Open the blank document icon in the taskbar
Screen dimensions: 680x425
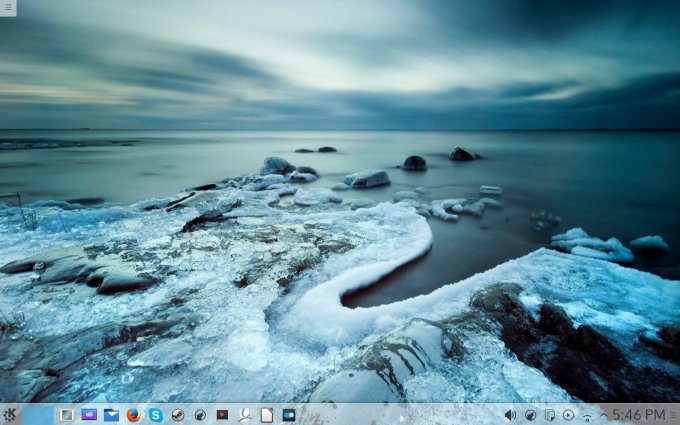pos(267,414)
